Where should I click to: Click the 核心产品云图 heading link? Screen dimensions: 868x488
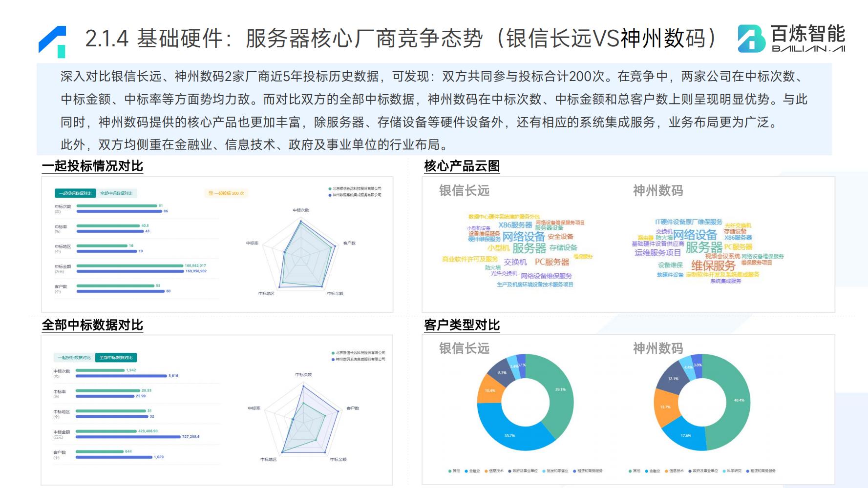point(462,166)
